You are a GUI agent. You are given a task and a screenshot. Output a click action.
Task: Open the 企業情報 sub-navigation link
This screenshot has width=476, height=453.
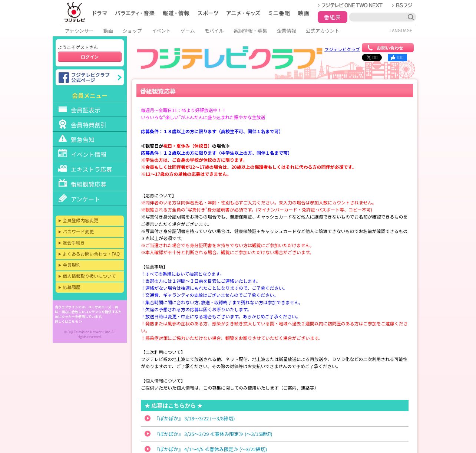[x=287, y=31]
